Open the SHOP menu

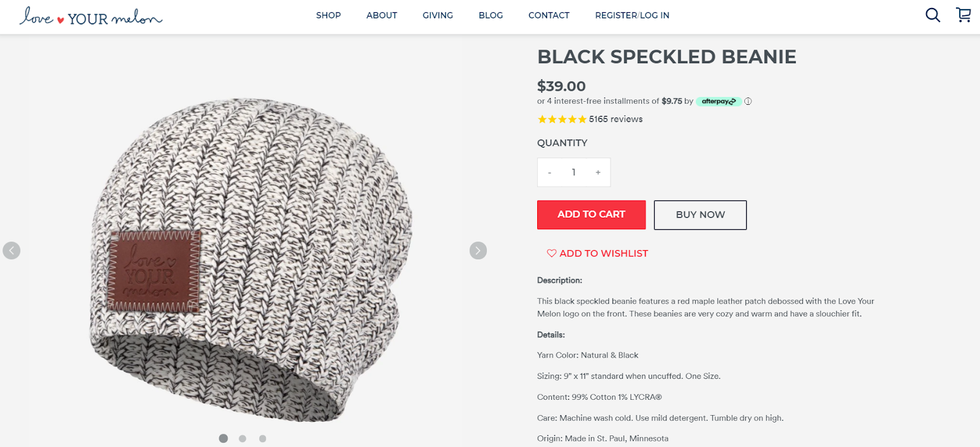tap(328, 15)
